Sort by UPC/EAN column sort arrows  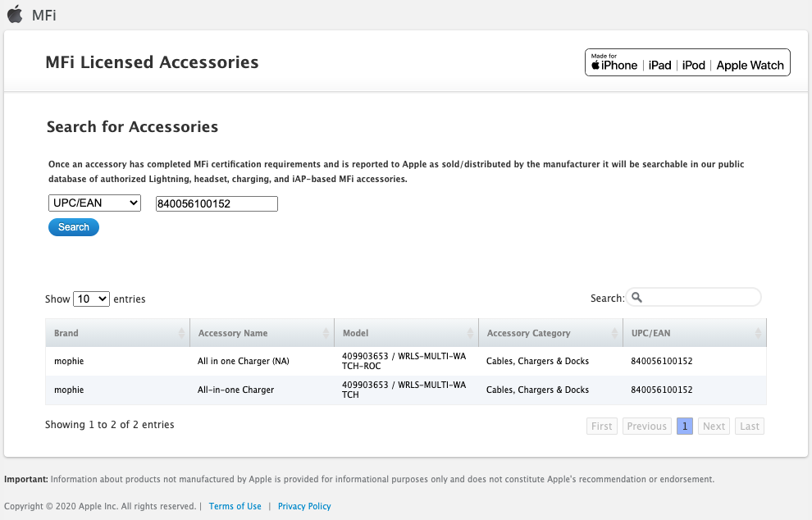pos(759,334)
